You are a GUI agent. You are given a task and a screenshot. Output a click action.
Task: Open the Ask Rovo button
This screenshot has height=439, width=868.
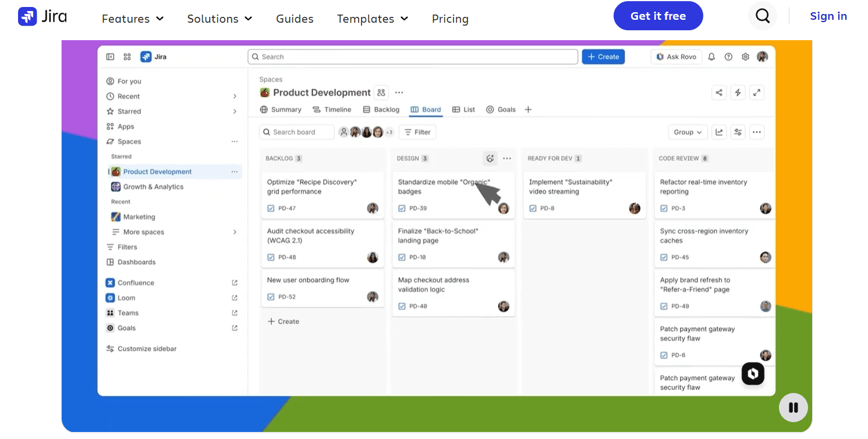click(x=676, y=56)
